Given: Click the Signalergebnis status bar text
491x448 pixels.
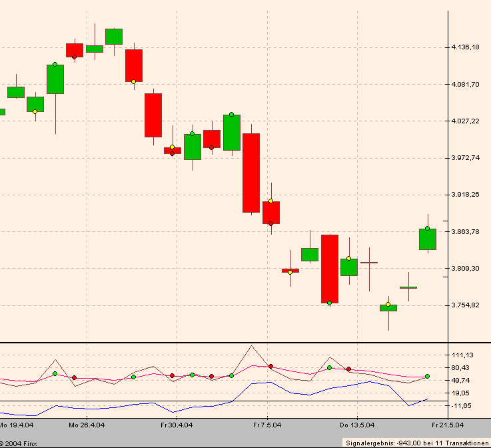Looking at the screenshot, I should (x=417, y=443).
